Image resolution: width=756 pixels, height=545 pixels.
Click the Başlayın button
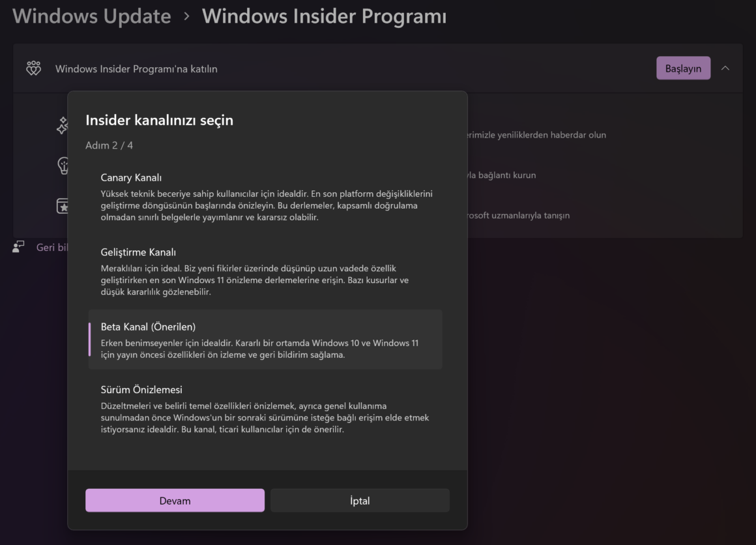(x=683, y=68)
